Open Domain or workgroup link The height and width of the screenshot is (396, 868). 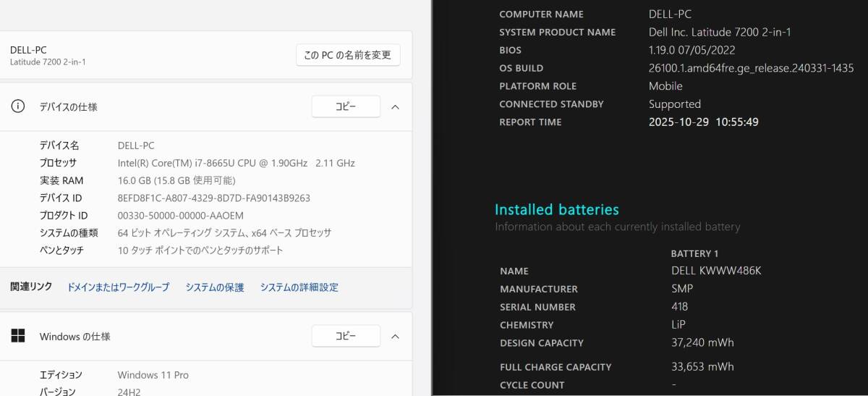(118, 287)
